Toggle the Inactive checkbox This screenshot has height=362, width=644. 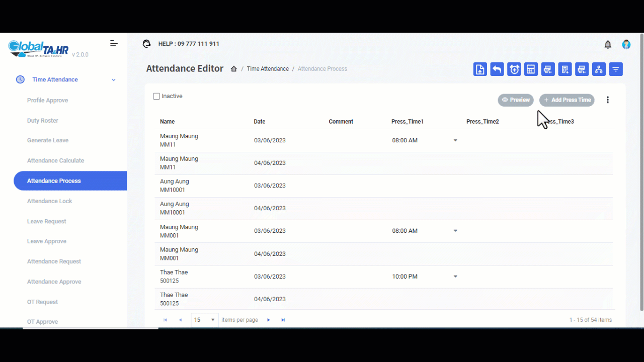pyautogui.click(x=156, y=96)
